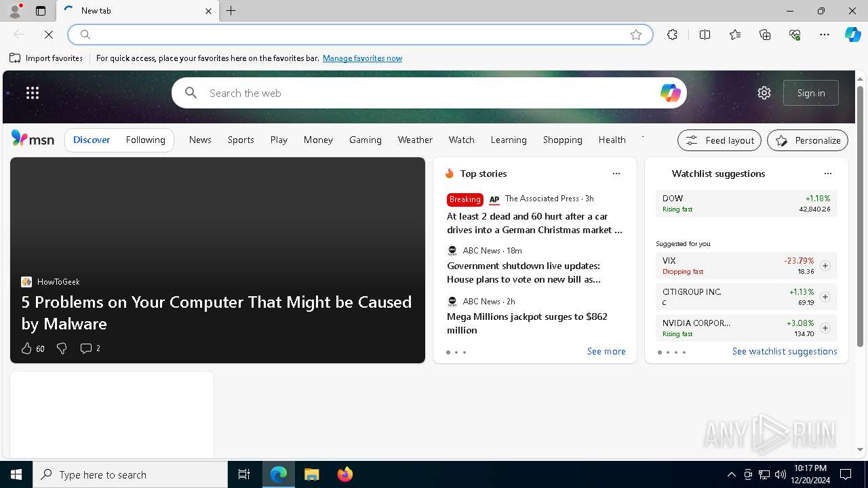Open page settings gear icon

[764, 93]
